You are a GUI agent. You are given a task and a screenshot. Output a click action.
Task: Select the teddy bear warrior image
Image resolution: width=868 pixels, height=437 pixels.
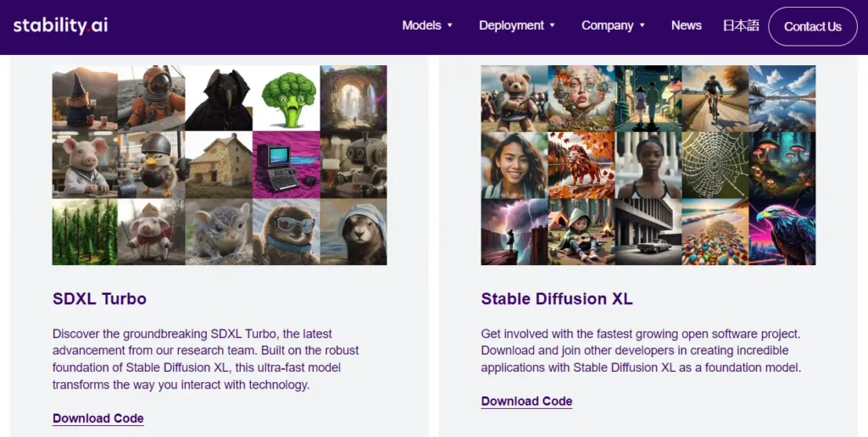pos(515,98)
